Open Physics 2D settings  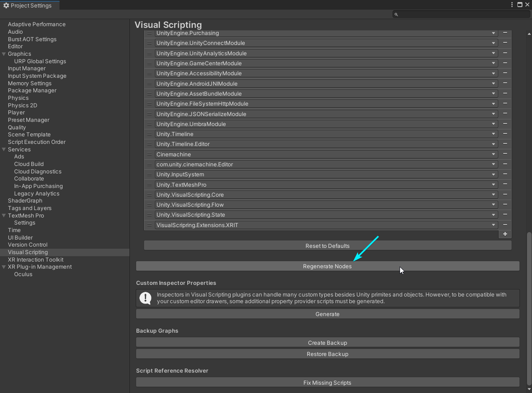click(22, 105)
